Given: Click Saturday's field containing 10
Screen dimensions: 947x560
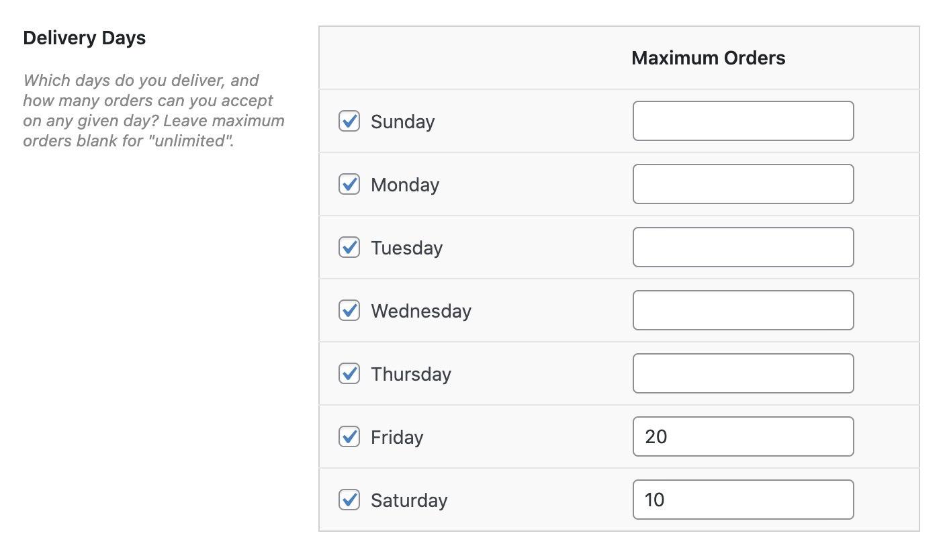Looking at the screenshot, I should tap(743, 500).
